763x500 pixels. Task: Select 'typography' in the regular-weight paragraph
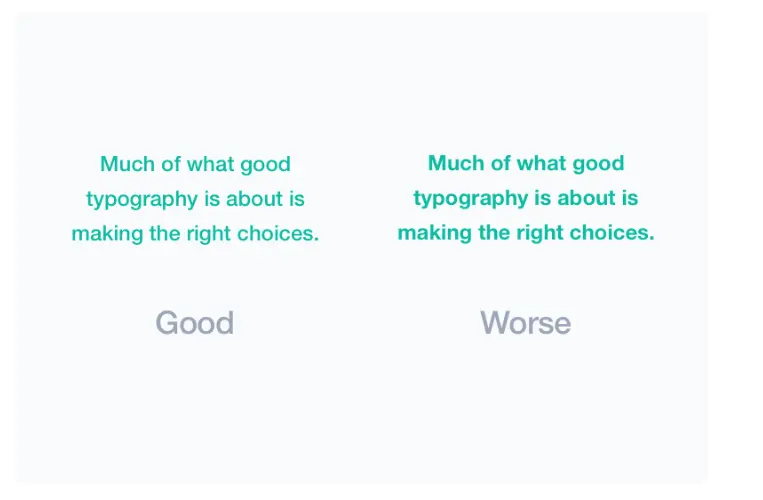[x=141, y=199]
